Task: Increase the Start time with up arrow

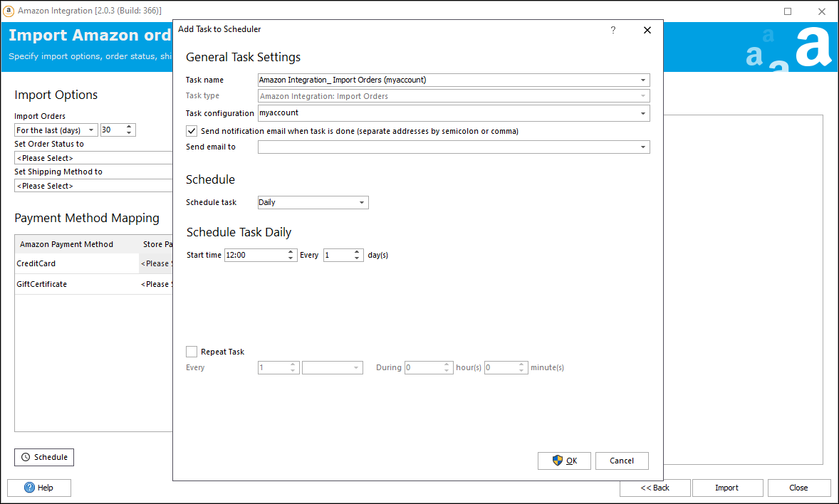Action: (291, 252)
